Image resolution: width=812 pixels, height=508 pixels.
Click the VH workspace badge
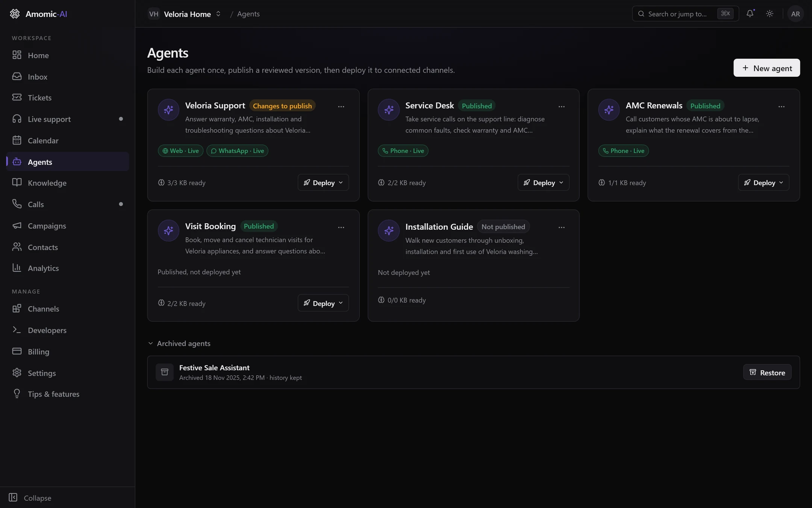[154, 14]
